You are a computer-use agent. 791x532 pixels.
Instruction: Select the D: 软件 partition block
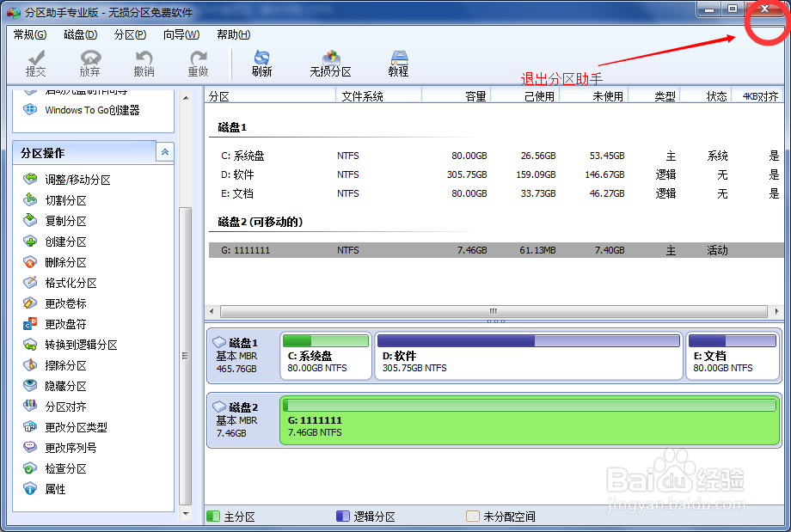(x=529, y=356)
